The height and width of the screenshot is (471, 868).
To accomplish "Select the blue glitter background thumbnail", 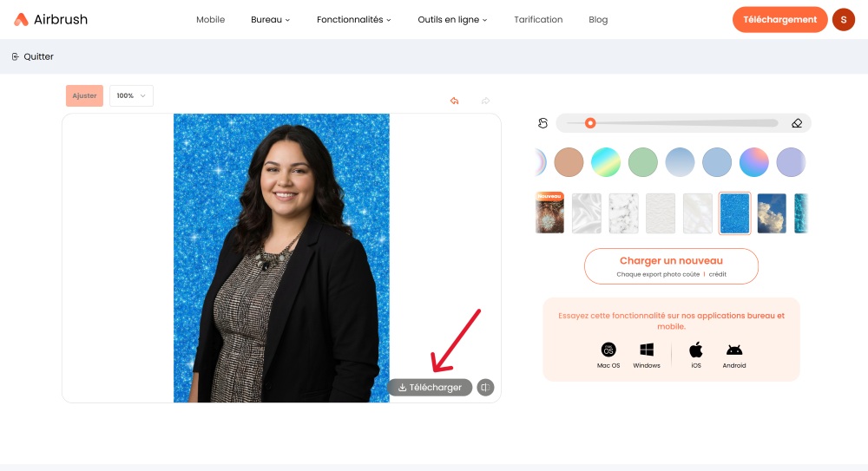I will coord(734,213).
